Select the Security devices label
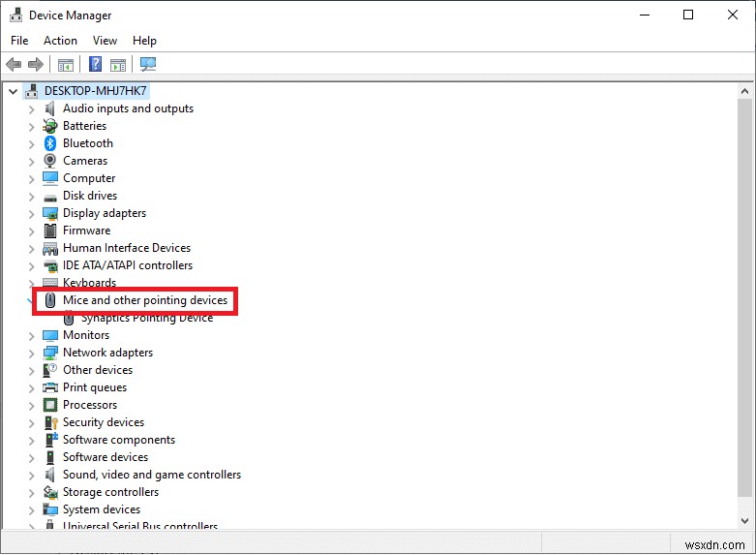Image resolution: width=756 pixels, height=555 pixels. [104, 422]
